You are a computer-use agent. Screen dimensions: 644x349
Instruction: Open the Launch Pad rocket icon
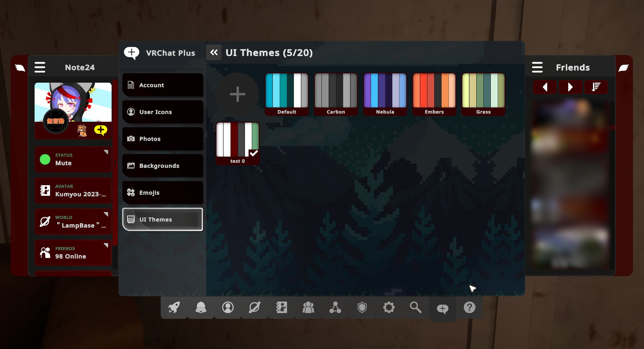coord(174,307)
